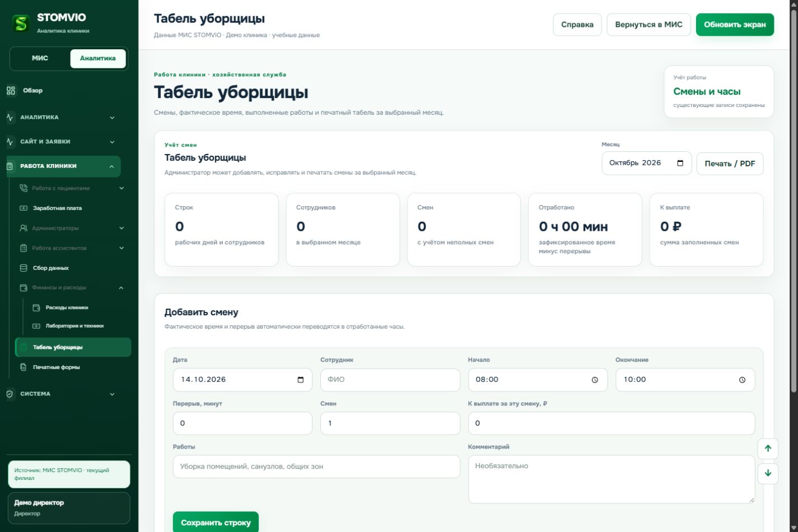
Task: Click the page vertical scrollbar
Action: point(793,202)
